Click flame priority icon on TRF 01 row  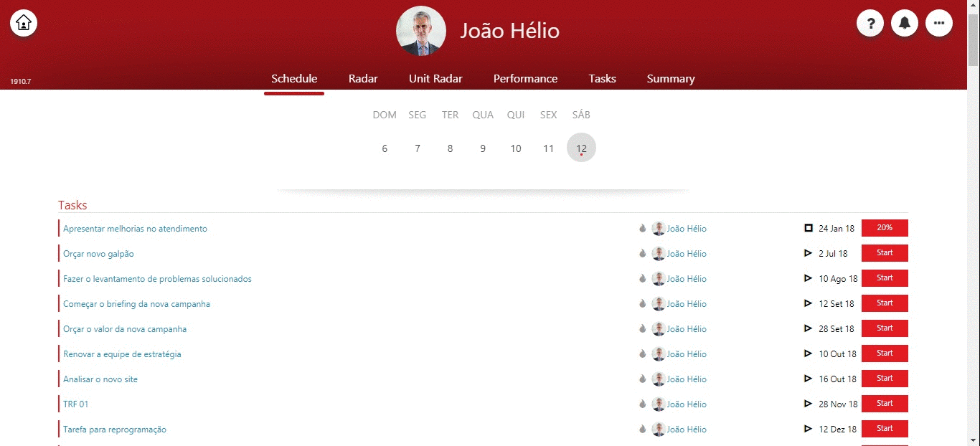[643, 404]
